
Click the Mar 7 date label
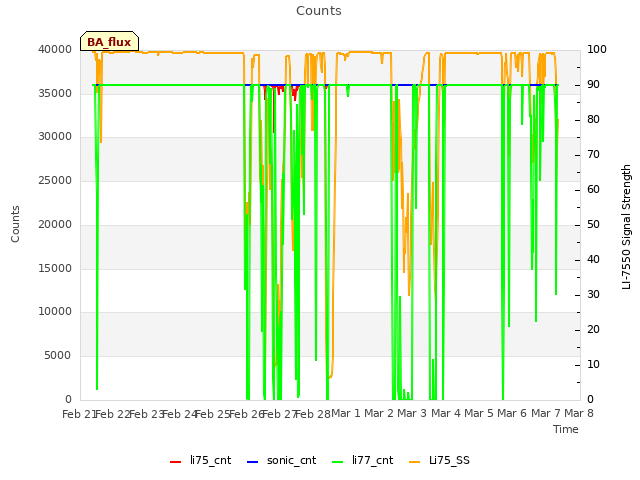click(546, 413)
